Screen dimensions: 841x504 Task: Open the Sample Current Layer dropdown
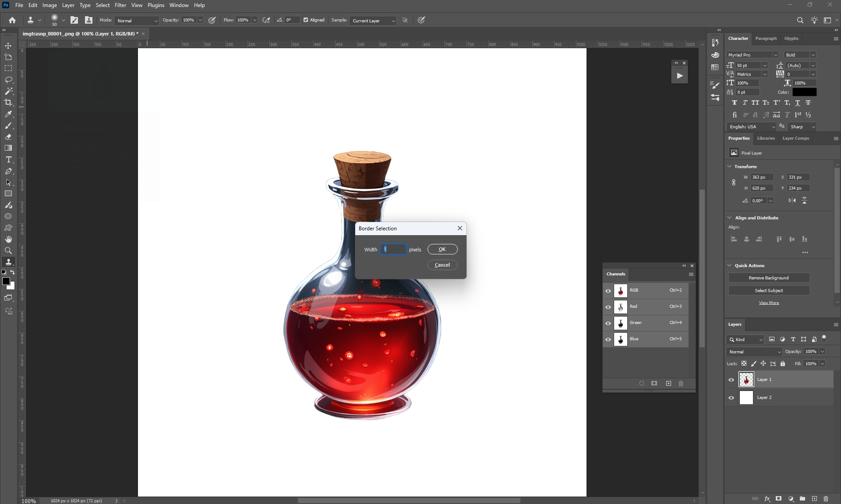pyautogui.click(x=373, y=21)
